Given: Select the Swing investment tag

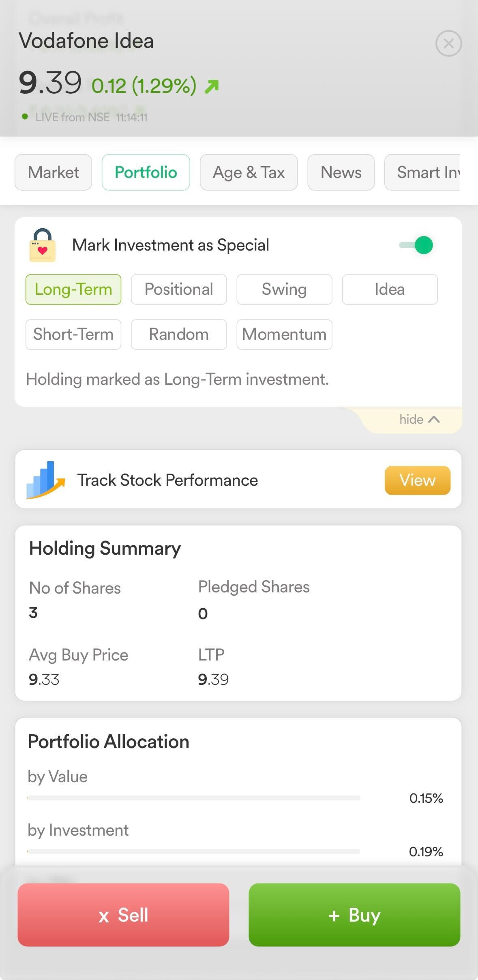Looking at the screenshot, I should pos(284,289).
